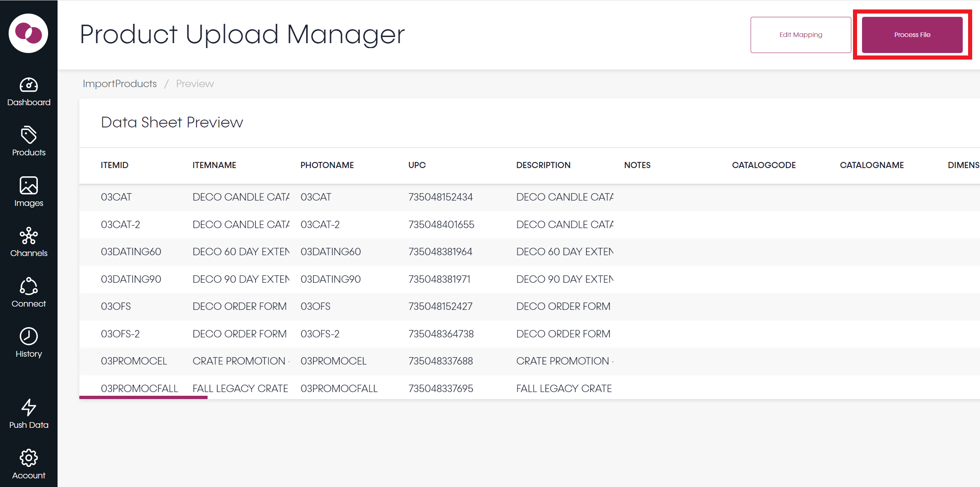Click ITEMID cell 03CAT-2
The height and width of the screenshot is (487, 980).
pos(120,225)
